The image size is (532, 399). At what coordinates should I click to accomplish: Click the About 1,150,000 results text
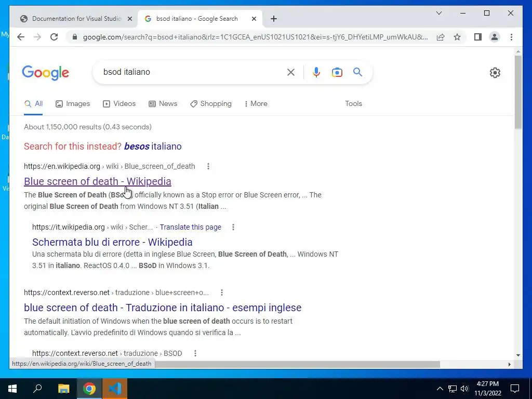pos(87,127)
